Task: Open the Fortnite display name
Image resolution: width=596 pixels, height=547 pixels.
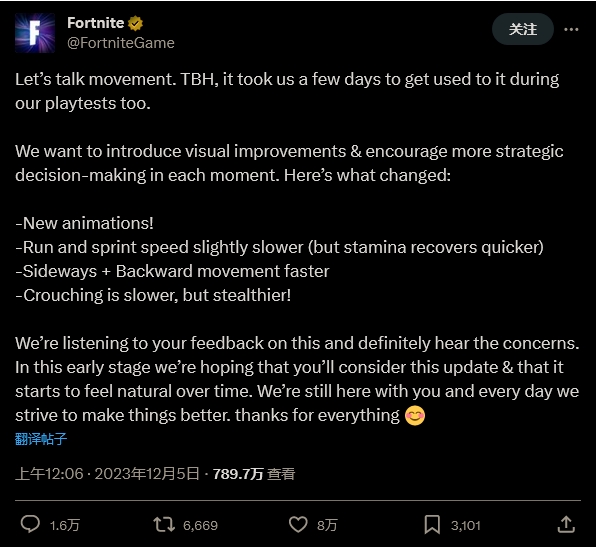Action: click(x=96, y=23)
